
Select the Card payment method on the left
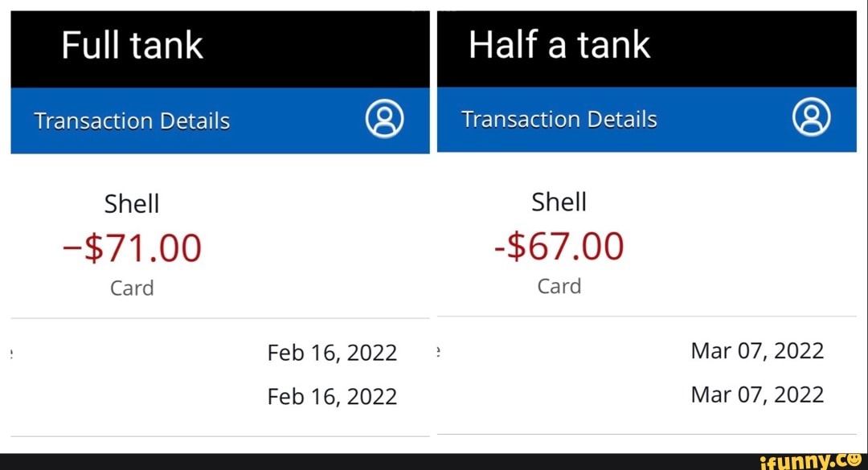[x=132, y=288]
